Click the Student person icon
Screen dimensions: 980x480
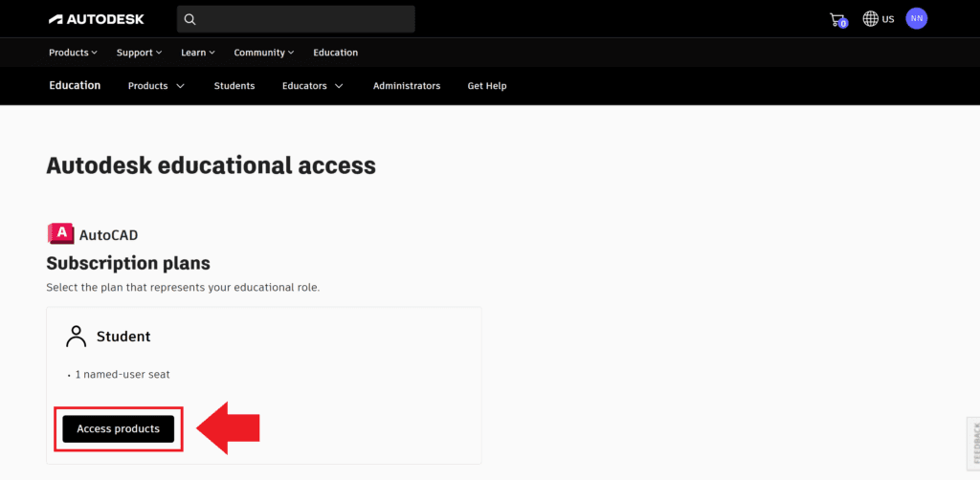76,337
